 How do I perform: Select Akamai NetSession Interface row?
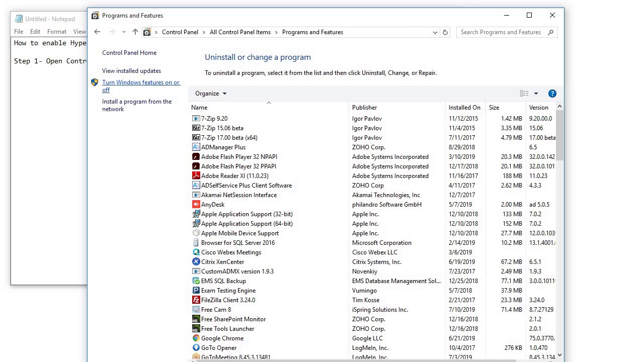tap(373, 195)
